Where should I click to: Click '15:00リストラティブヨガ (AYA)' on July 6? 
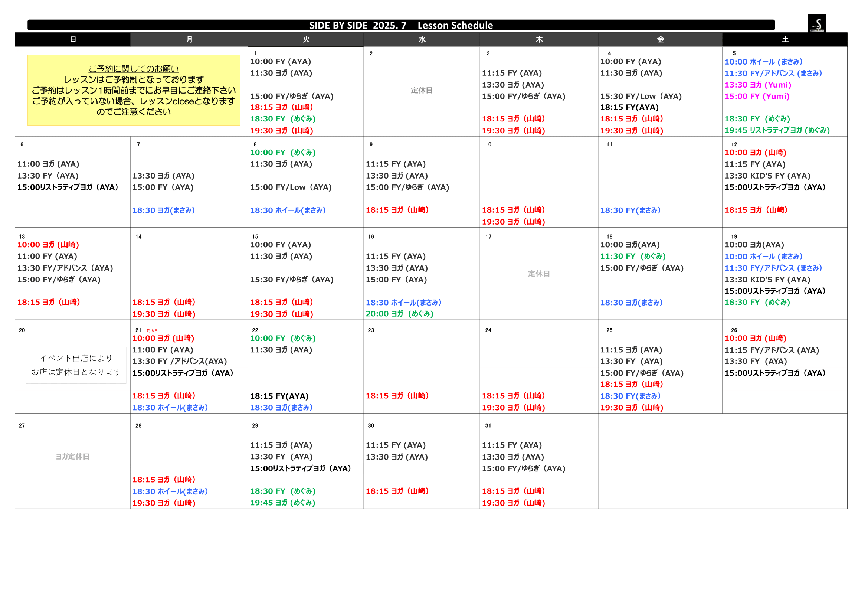68,187
